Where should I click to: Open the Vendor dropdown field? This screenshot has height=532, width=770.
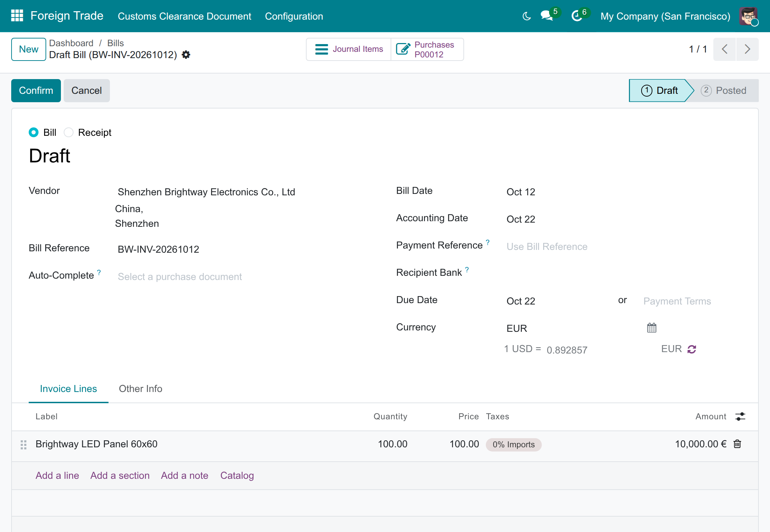245,192
